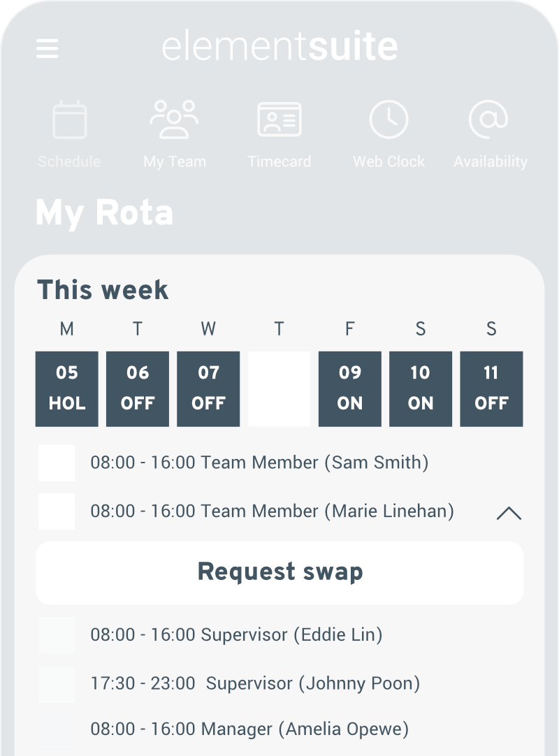Toggle the checkbox beside Marie Linehan's shift
Screen dimensions: 559x756
(x=57, y=511)
